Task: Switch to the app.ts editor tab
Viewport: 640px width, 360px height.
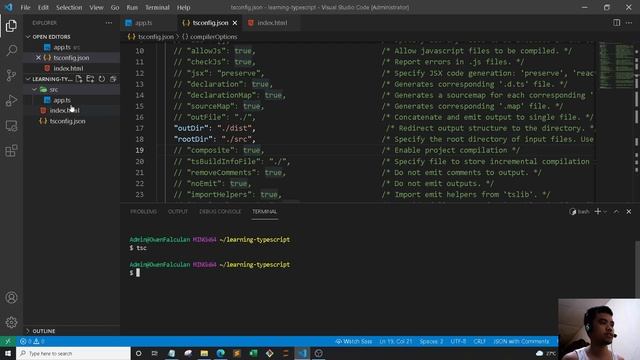Action: pos(149,23)
